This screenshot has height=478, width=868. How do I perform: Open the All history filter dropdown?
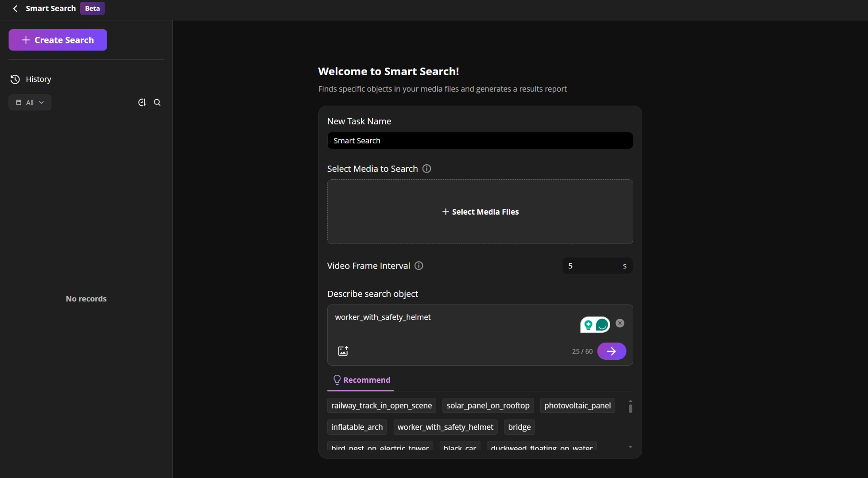[30, 102]
